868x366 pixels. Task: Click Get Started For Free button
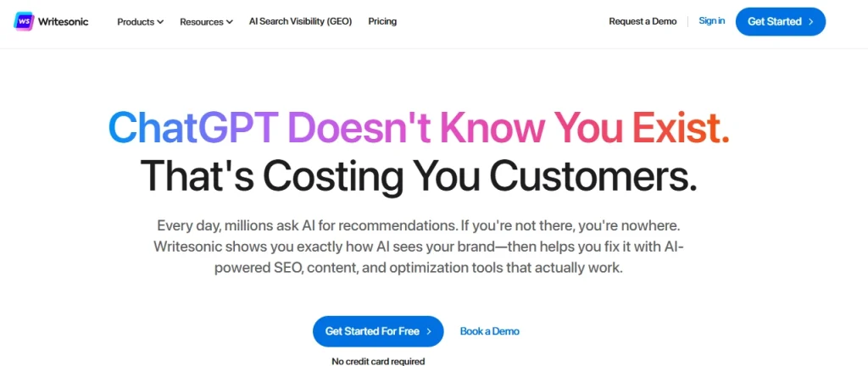(x=378, y=331)
